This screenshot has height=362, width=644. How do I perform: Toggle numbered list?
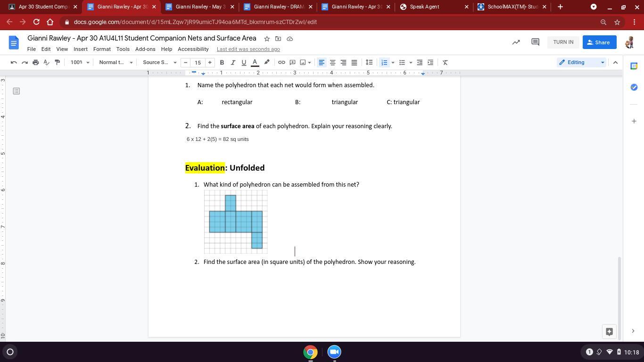tap(384, 62)
